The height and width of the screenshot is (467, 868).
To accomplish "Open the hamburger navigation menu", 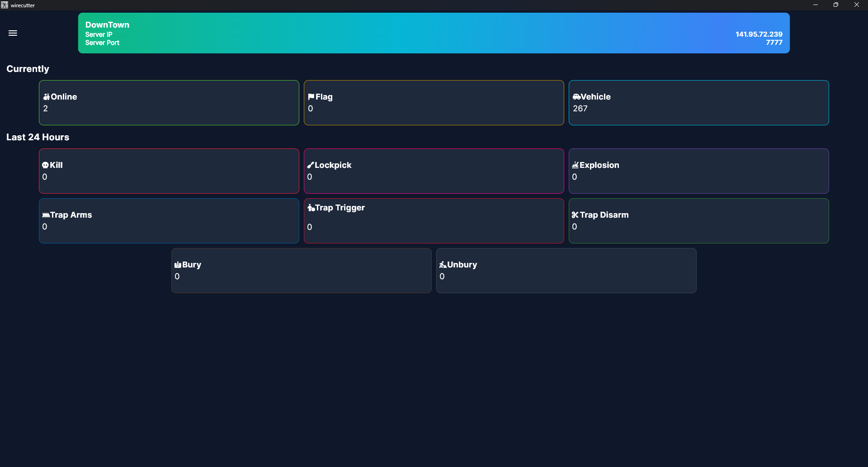I will (x=13, y=33).
